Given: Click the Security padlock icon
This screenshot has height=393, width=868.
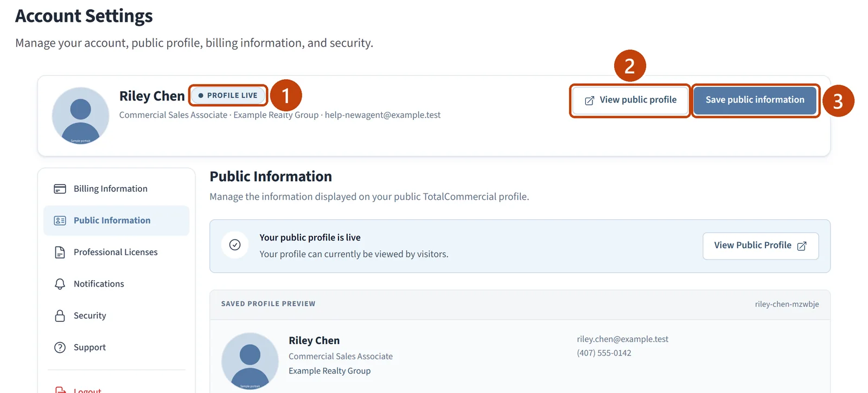Looking at the screenshot, I should tap(60, 316).
